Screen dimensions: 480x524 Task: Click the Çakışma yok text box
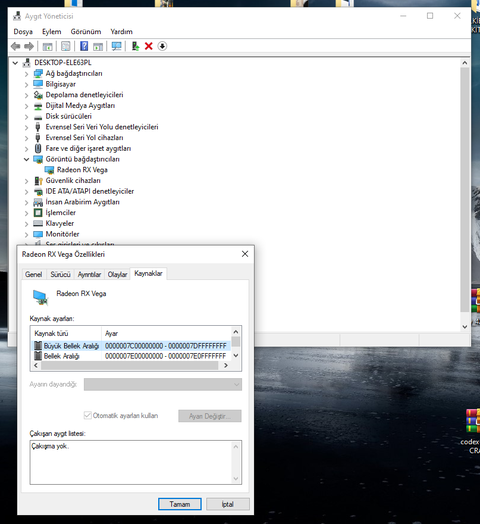click(136, 463)
